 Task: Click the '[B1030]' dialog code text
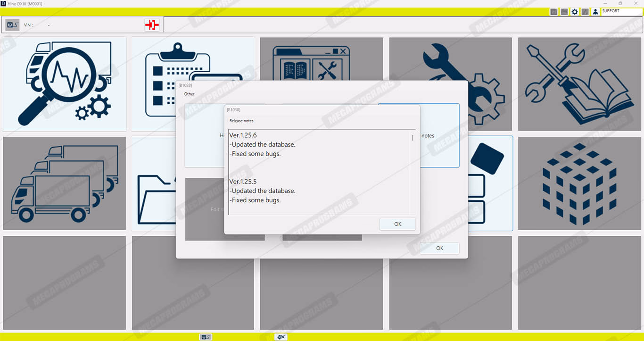(233, 110)
